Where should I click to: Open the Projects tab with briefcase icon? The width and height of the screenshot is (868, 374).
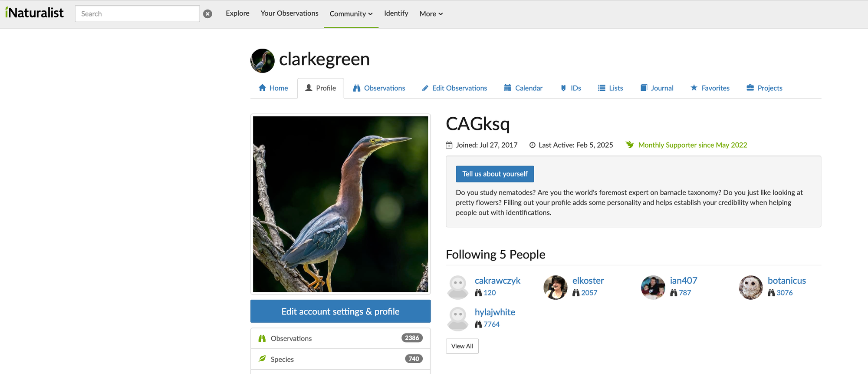pos(764,88)
